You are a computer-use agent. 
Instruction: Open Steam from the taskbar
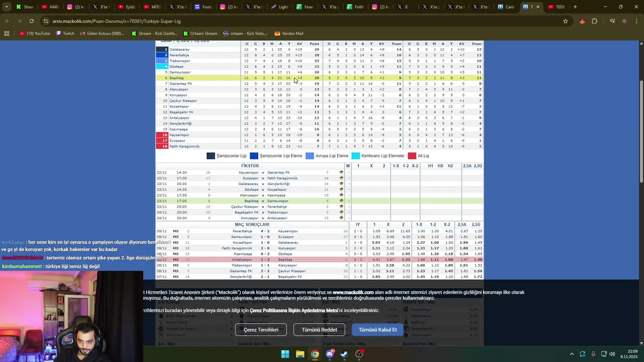point(344,354)
